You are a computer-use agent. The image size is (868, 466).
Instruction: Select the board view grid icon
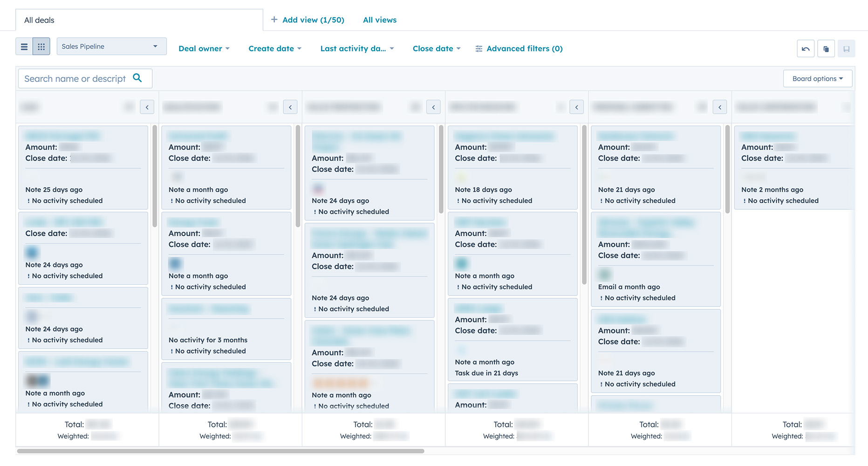click(x=41, y=46)
